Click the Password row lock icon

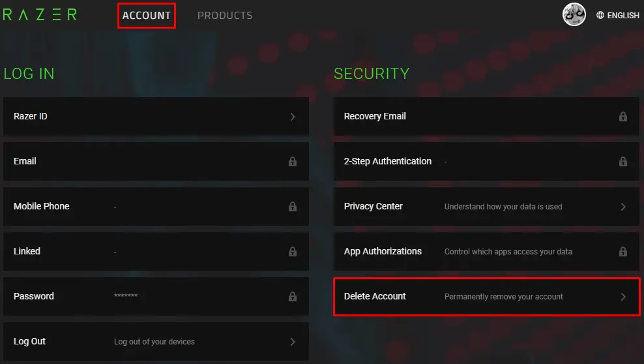pos(293,297)
